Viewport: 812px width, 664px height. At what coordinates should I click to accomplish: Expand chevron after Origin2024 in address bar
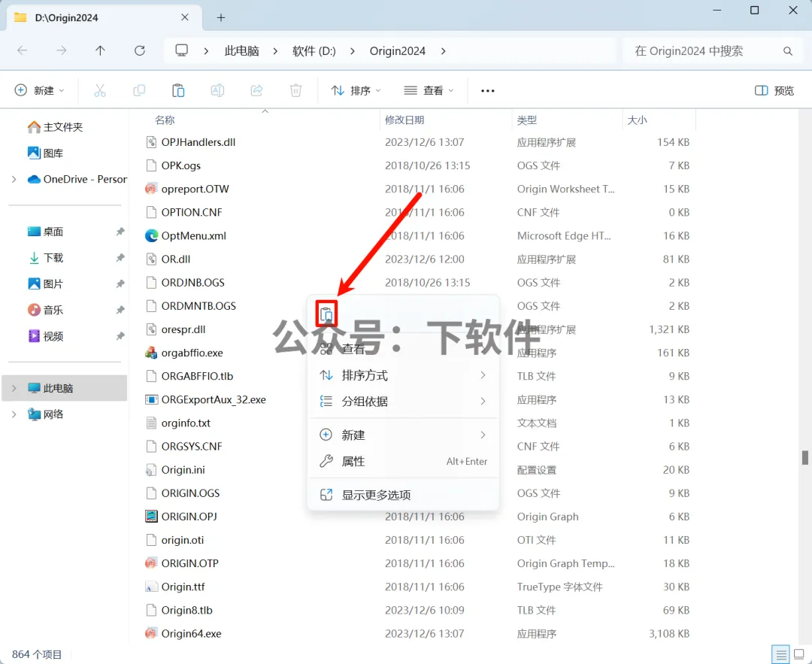[x=444, y=50]
